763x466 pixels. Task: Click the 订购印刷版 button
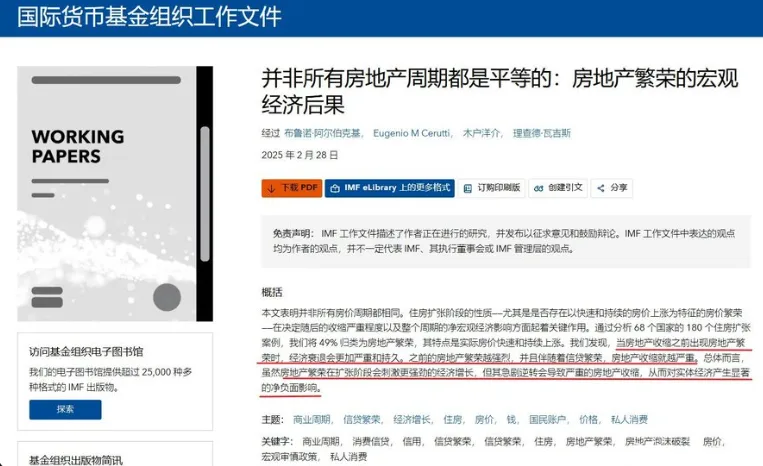point(491,188)
